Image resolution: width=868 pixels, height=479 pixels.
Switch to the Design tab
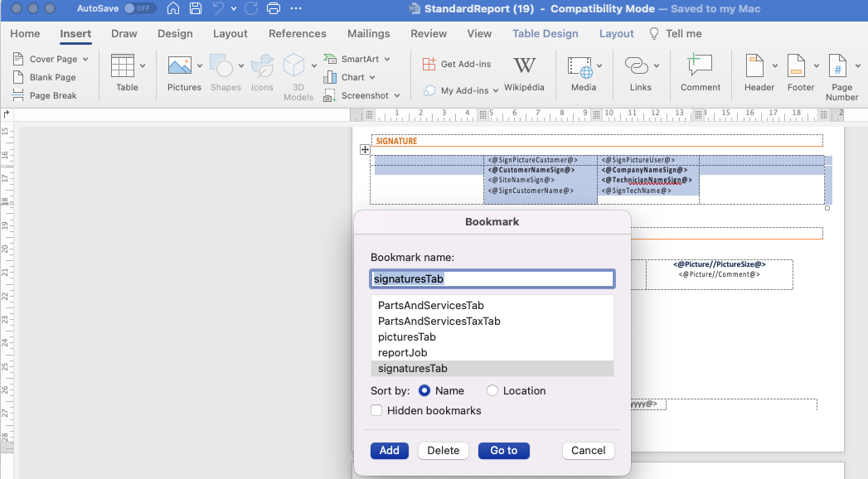(x=175, y=34)
